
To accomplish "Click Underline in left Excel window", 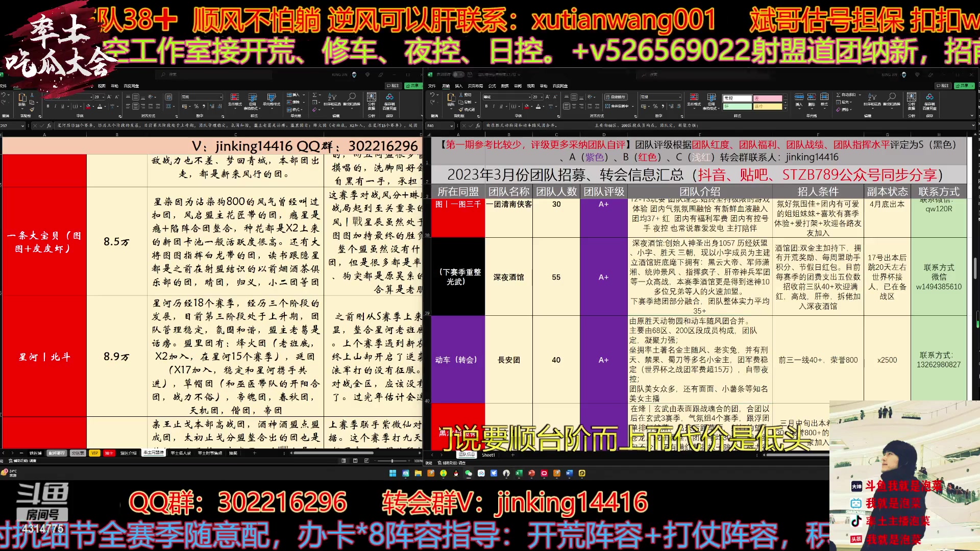I will click(x=63, y=106).
